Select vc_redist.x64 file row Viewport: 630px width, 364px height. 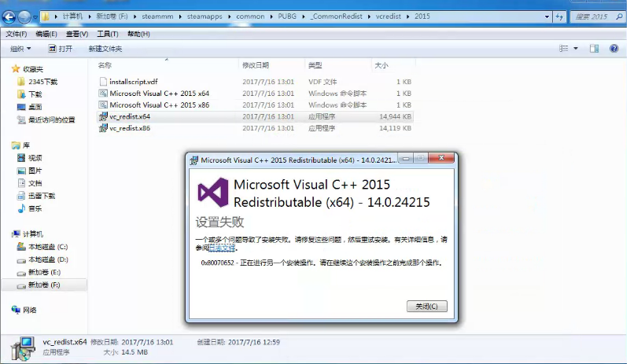coord(255,116)
